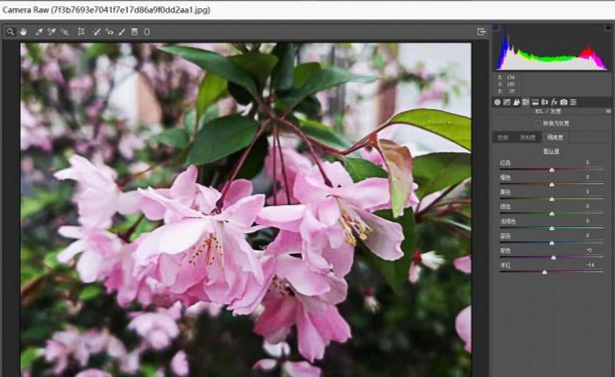The image size is (615, 377).
Task: Select the Spot Removal tool
Action: tap(96, 32)
